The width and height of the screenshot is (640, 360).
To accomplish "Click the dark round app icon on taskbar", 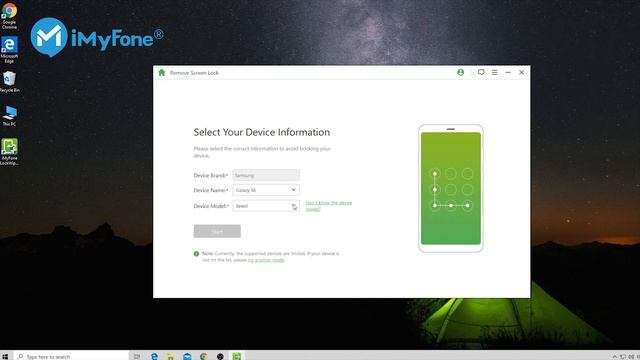I will point(220,356).
